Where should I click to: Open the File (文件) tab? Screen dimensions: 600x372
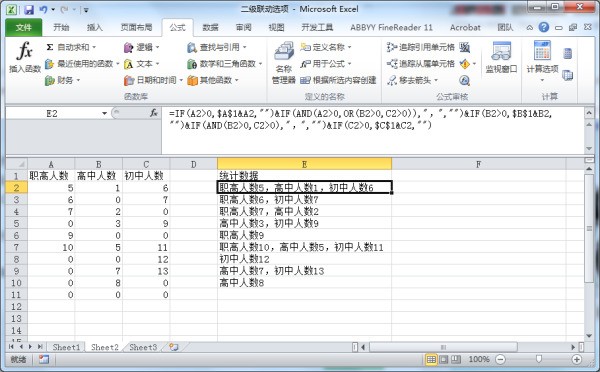[23, 27]
